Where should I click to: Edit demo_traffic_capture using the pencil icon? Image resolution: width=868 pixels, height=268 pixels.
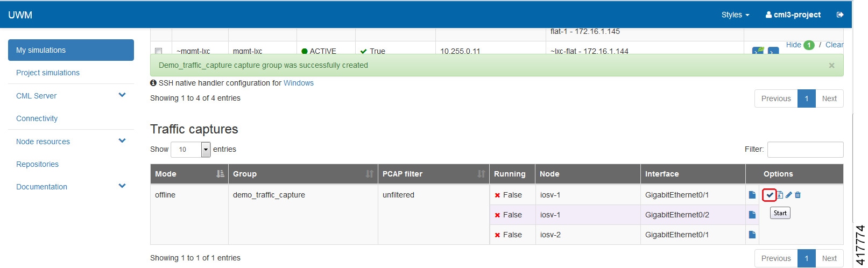tap(789, 195)
